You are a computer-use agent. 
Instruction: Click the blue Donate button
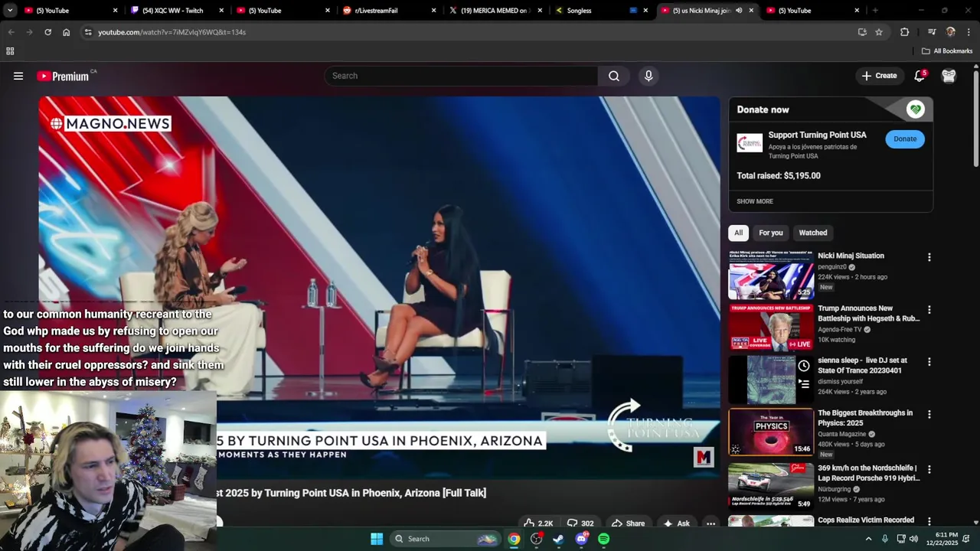pyautogui.click(x=905, y=139)
